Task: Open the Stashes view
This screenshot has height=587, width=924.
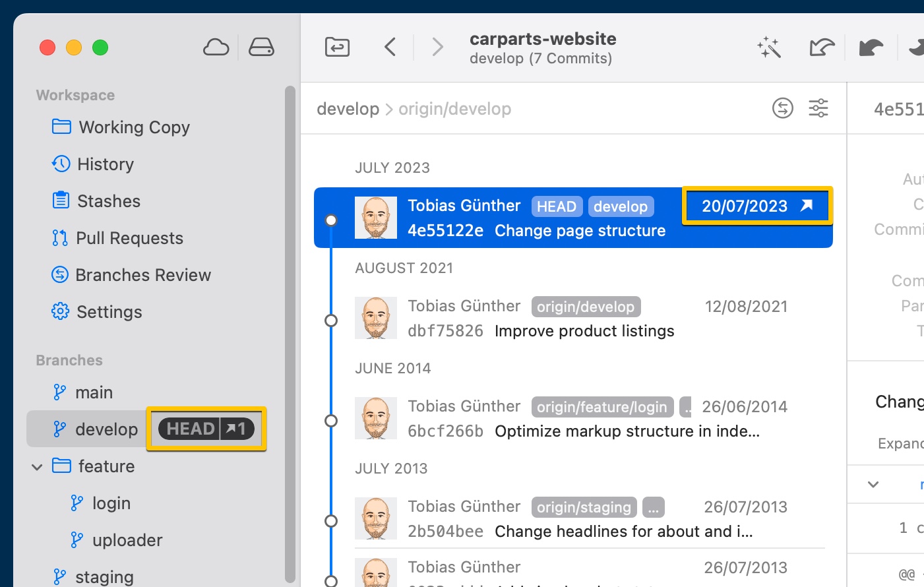Action: pos(109,201)
